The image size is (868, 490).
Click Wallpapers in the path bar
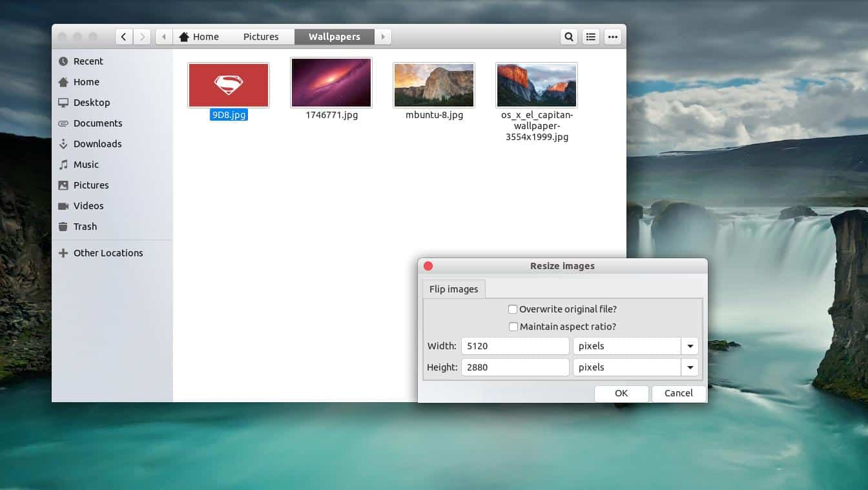tap(335, 37)
